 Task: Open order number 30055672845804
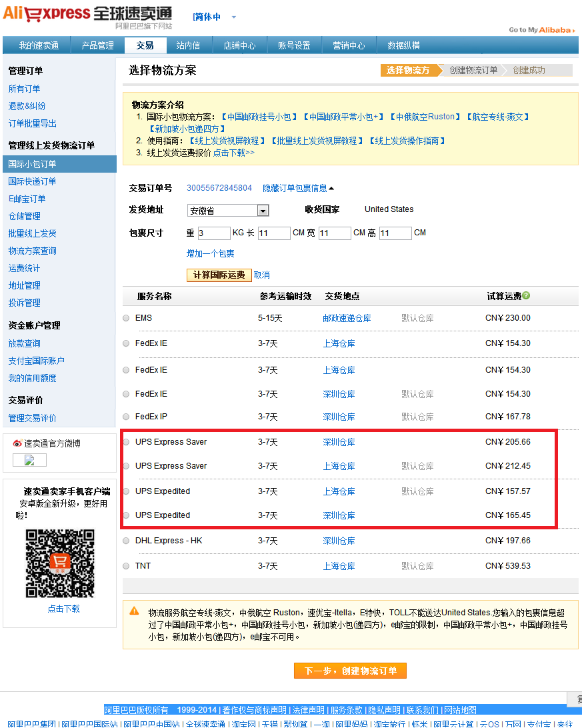(x=219, y=188)
